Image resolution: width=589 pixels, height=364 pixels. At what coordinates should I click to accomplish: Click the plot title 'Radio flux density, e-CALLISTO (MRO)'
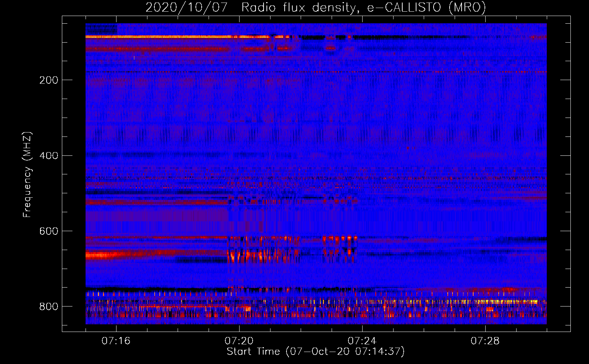[363, 8]
